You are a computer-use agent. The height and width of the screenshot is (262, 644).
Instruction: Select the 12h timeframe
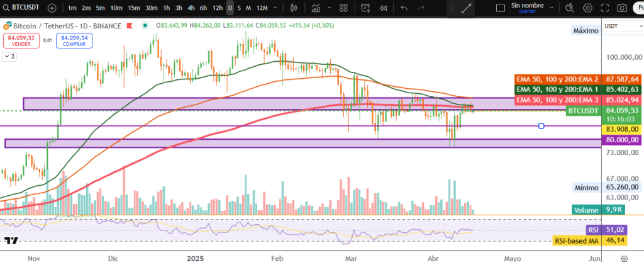218,8
